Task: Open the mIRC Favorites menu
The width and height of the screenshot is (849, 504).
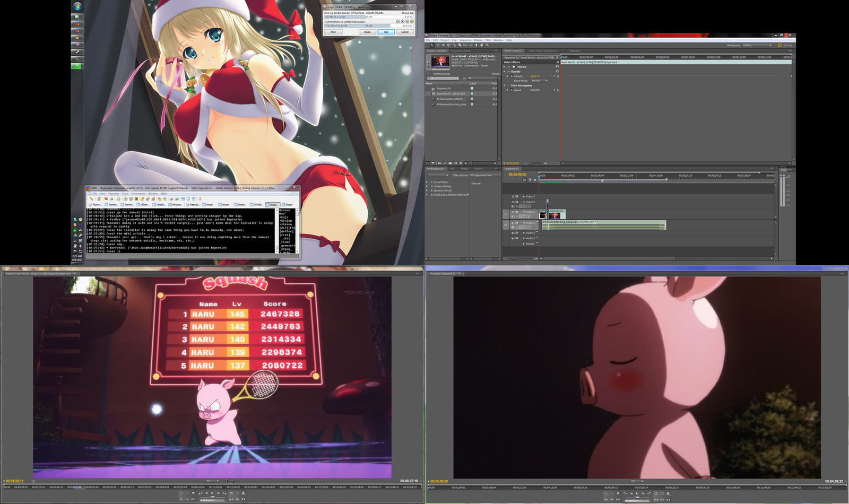Action: pos(114,193)
